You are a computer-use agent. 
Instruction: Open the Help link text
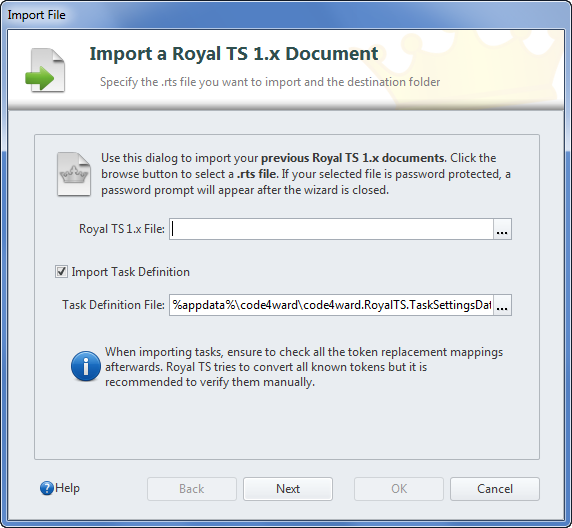pyautogui.click(x=67, y=488)
